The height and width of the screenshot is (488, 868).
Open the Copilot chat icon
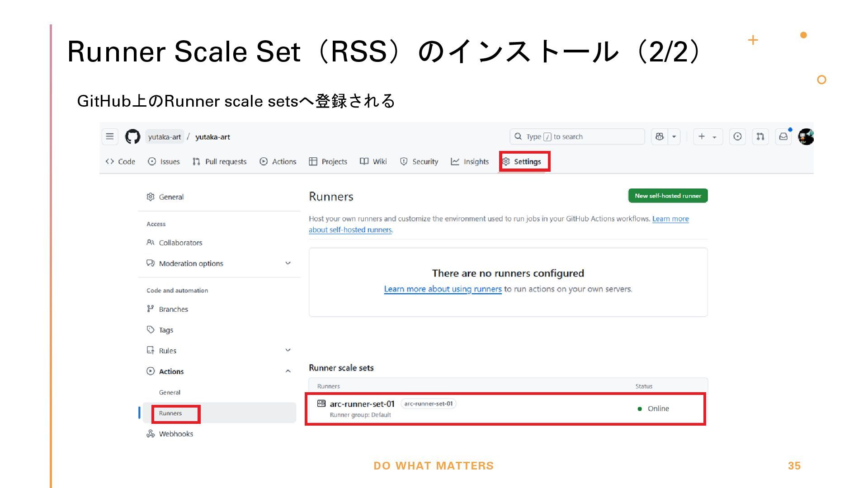660,136
